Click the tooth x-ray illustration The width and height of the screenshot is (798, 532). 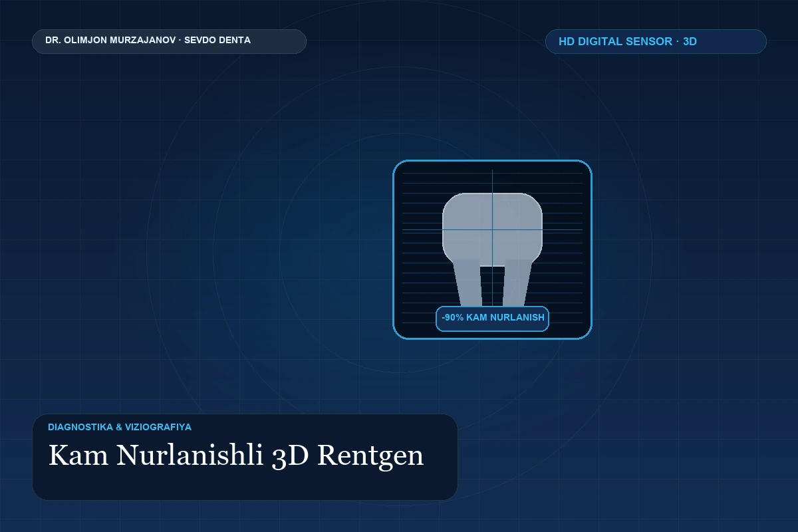(x=492, y=249)
